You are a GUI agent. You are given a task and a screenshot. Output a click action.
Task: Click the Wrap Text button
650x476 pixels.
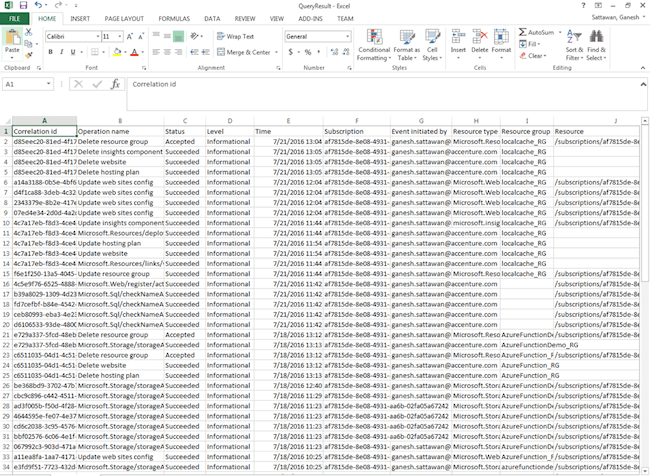coord(235,36)
